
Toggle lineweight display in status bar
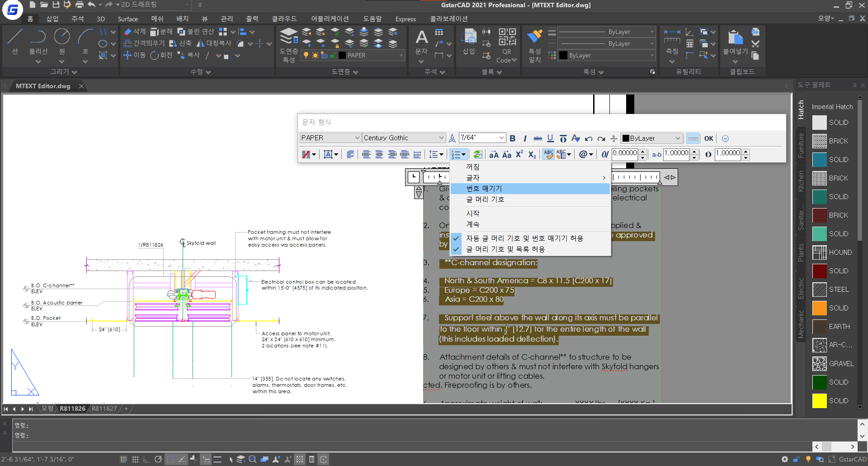pyautogui.click(x=217, y=459)
